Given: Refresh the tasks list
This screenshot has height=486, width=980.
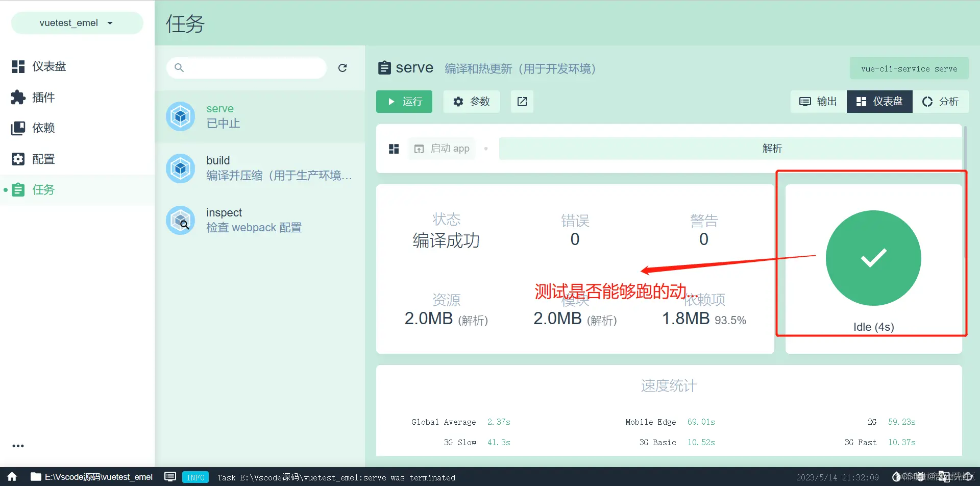Looking at the screenshot, I should pos(342,67).
